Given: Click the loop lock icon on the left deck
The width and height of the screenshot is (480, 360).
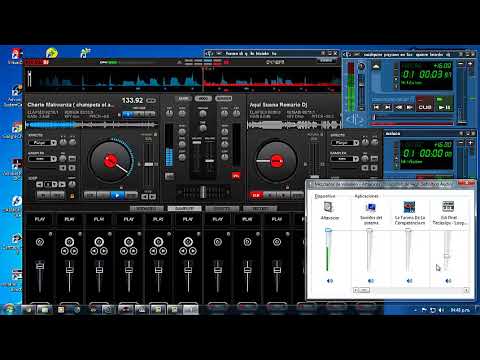Looking at the screenshot, I should [x=72, y=196].
